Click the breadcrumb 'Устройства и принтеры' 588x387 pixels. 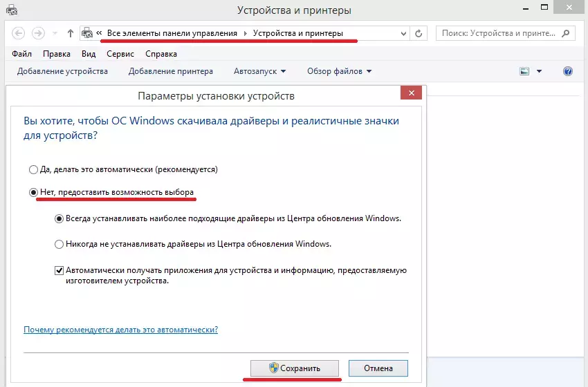(x=297, y=33)
